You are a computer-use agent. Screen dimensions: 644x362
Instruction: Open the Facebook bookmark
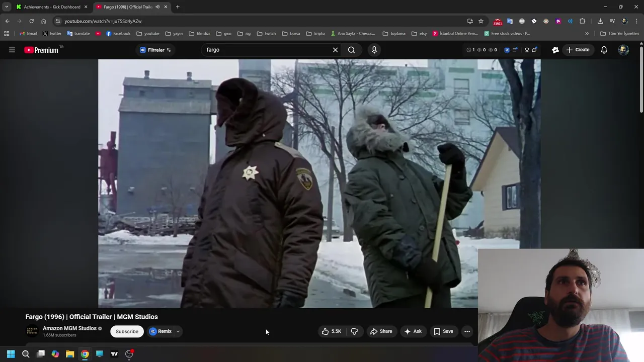(118, 34)
